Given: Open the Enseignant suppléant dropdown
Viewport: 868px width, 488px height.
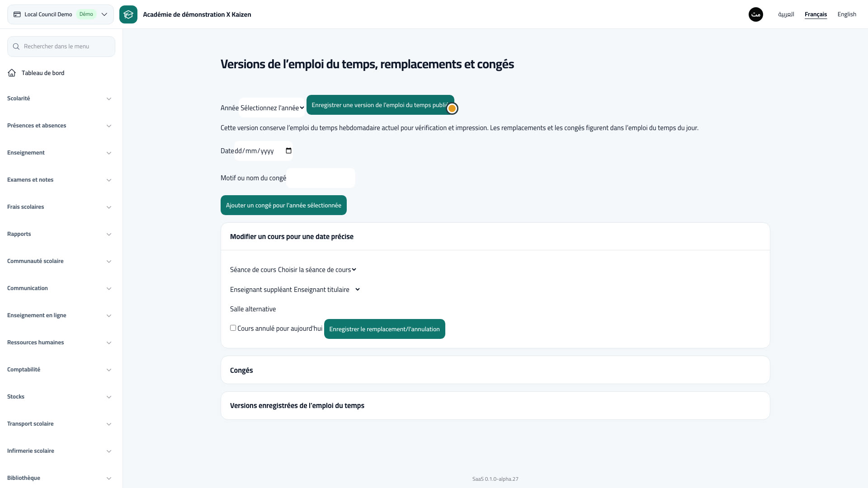Looking at the screenshot, I should (327, 290).
